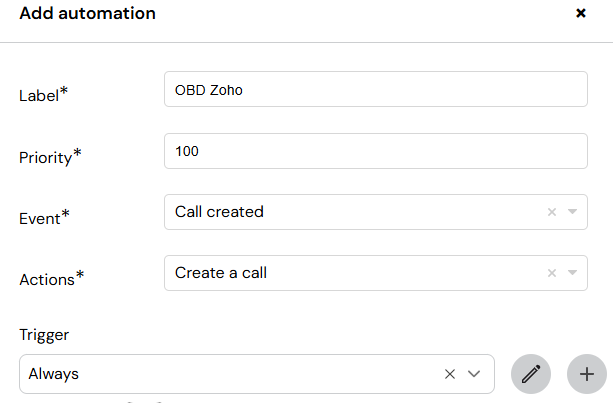Click the Priority* field caption
The height and width of the screenshot is (403, 613).
[x=50, y=157]
